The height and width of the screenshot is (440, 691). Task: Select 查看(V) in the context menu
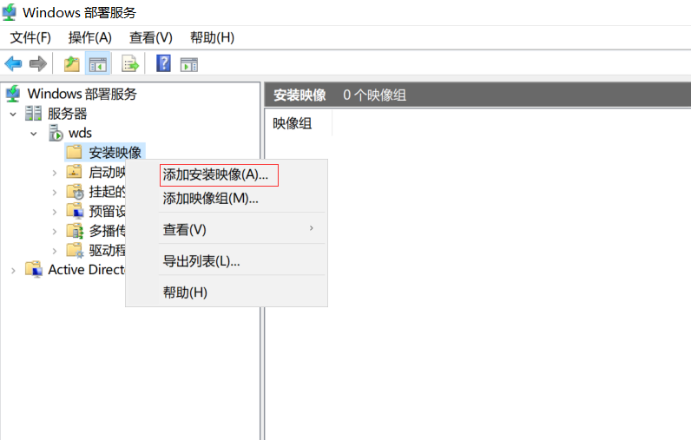point(226,229)
